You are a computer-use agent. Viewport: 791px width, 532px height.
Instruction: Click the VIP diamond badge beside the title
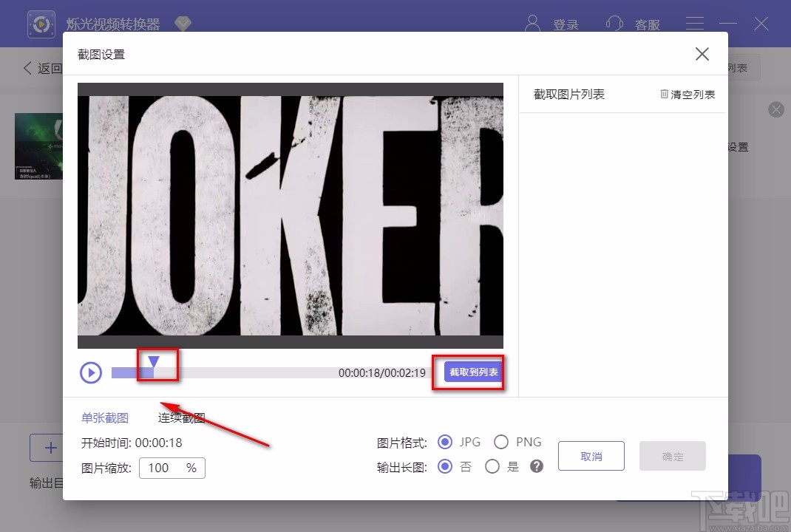pyautogui.click(x=183, y=23)
